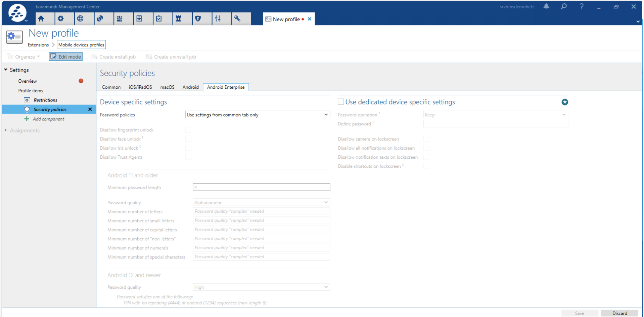Click the teal star icon beside dedicated settings
Screen dimensions: 644x317
pyautogui.click(x=564, y=102)
